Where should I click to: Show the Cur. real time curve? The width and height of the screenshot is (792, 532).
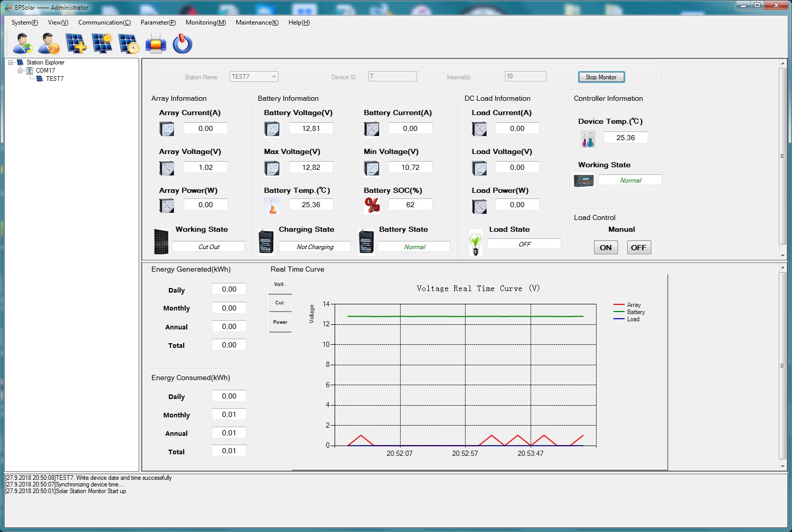click(x=280, y=303)
